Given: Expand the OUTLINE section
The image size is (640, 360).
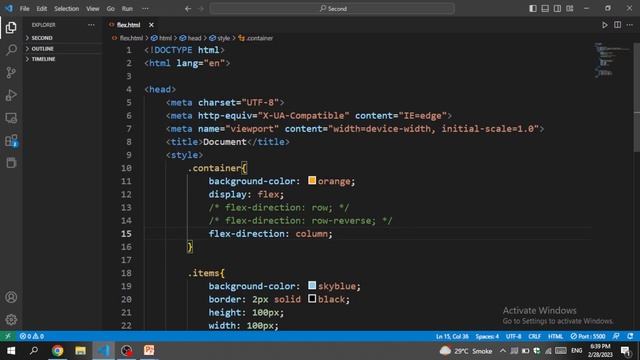Looking at the screenshot, I should 62,49.
